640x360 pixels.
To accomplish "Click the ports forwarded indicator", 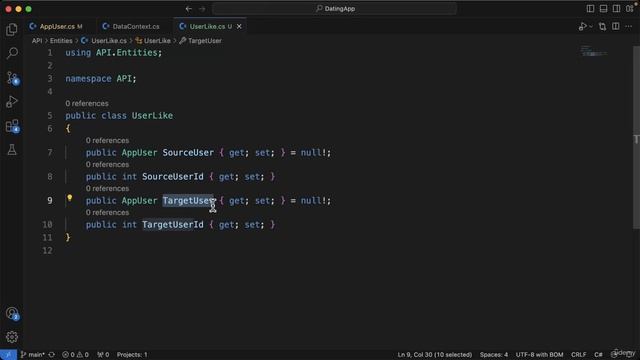I will tap(103, 355).
